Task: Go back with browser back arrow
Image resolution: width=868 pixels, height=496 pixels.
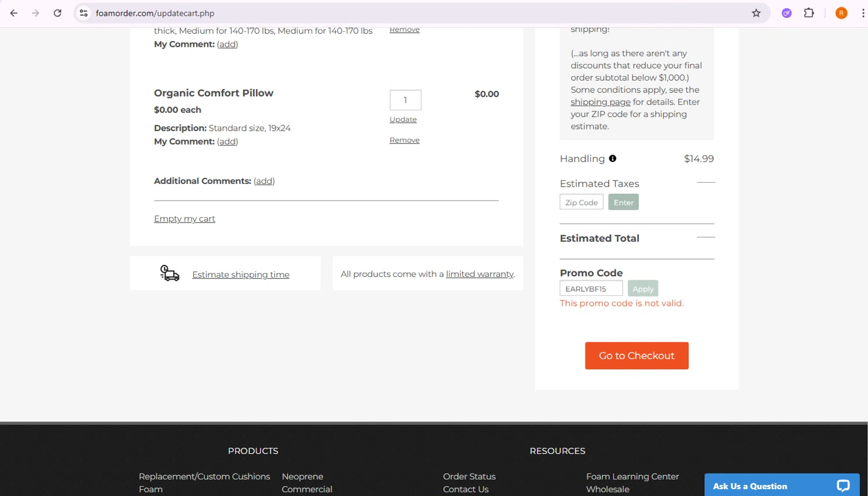Action: tap(14, 13)
